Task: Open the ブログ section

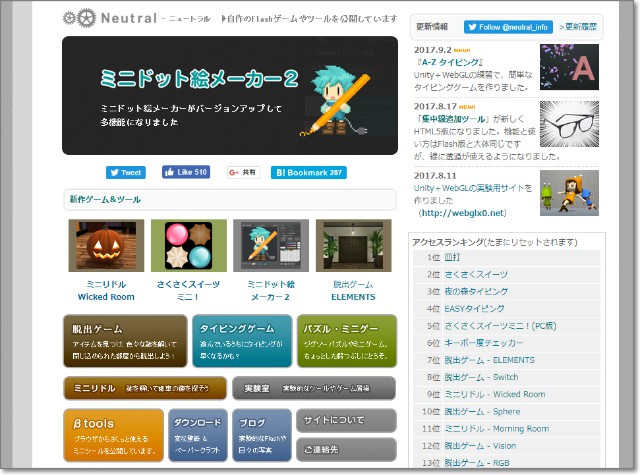Action: point(260,432)
